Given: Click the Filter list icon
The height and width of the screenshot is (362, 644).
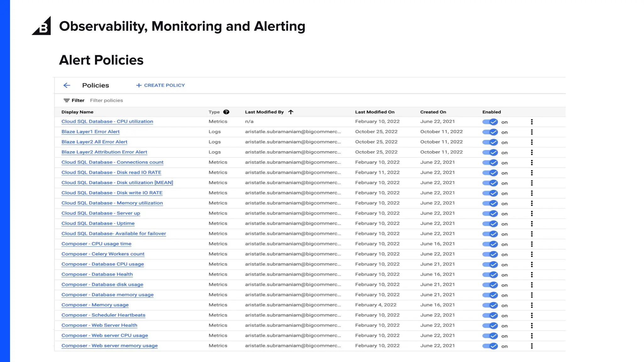Looking at the screenshot, I should click(66, 101).
